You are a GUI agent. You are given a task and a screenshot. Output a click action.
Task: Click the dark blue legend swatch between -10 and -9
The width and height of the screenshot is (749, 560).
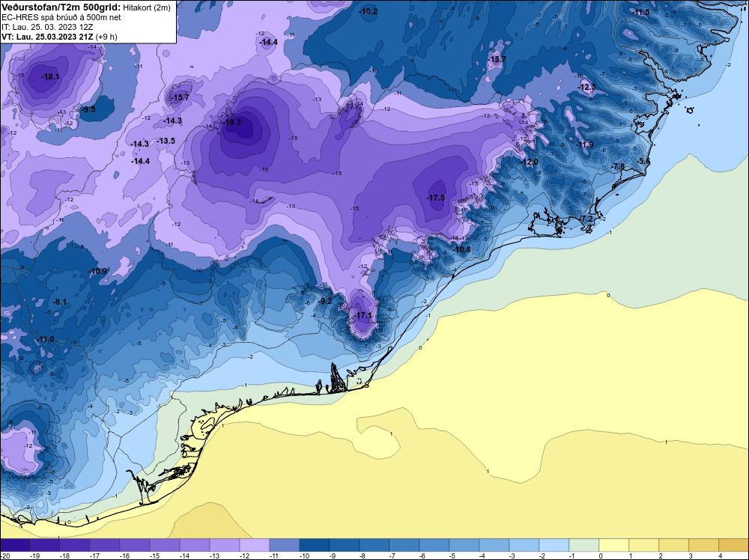(x=315, y=545)
